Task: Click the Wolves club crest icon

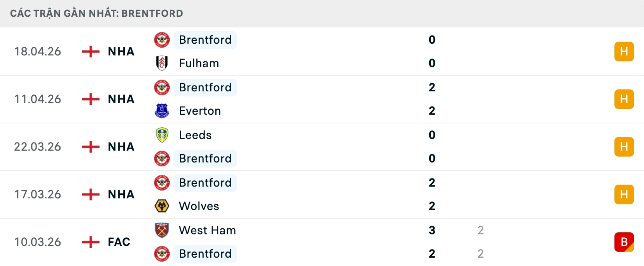Action: (x=162, y=206)
